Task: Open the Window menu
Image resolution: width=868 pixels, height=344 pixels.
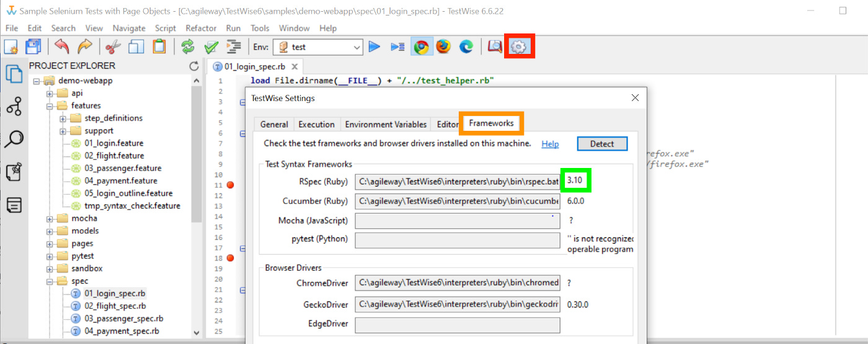Action: 294,28
